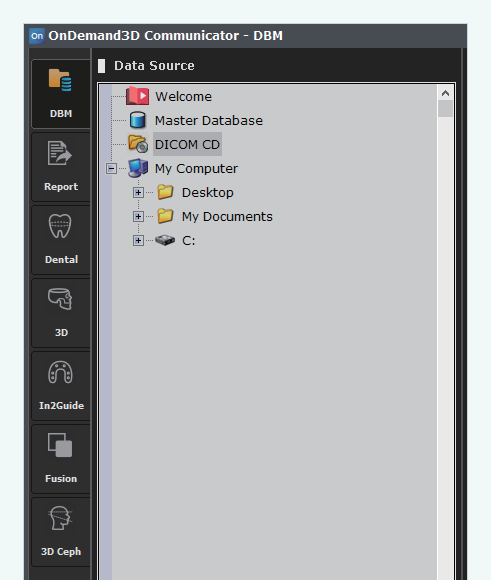Click the Desktop folder icon
The image size is (491, 580).
coord(165,192)
